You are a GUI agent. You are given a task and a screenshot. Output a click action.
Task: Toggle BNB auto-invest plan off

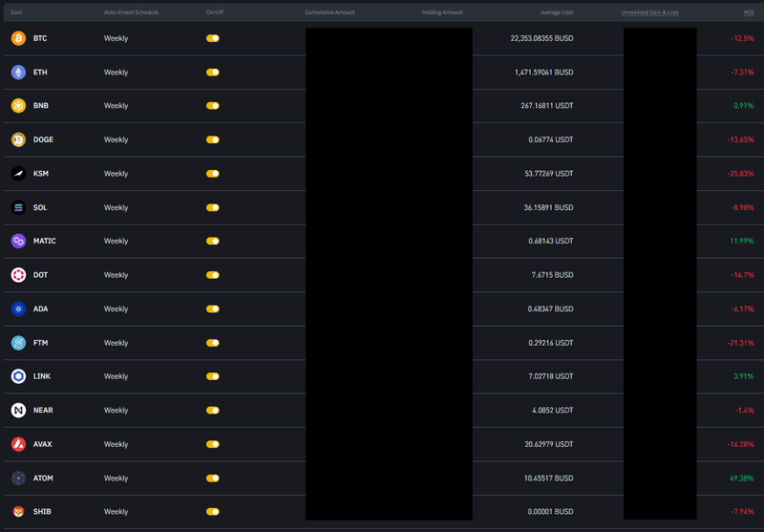point(213,106)
